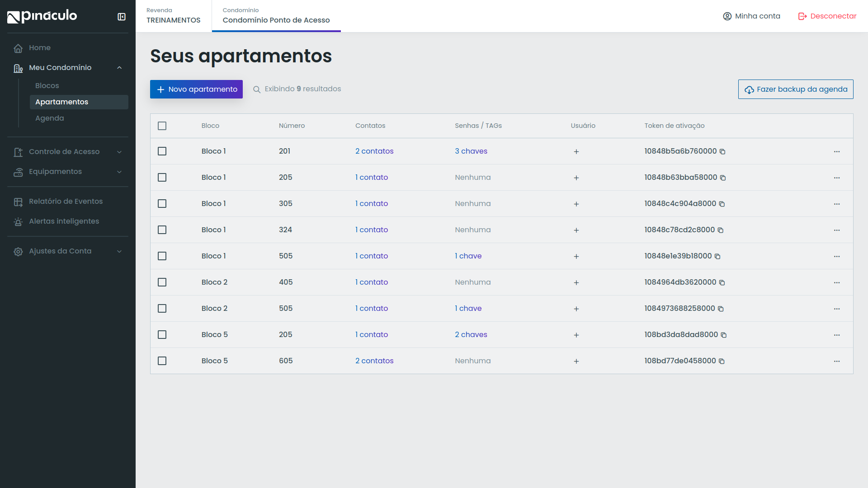Open the options menu for apartment 605
This screenshot has width=868, height=488.
coord(837,361)
